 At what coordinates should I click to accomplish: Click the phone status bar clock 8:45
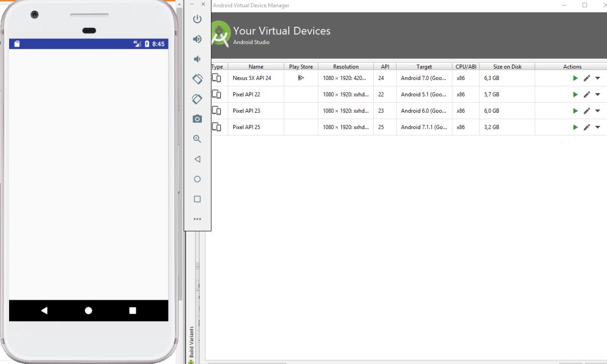pos(158,44)
